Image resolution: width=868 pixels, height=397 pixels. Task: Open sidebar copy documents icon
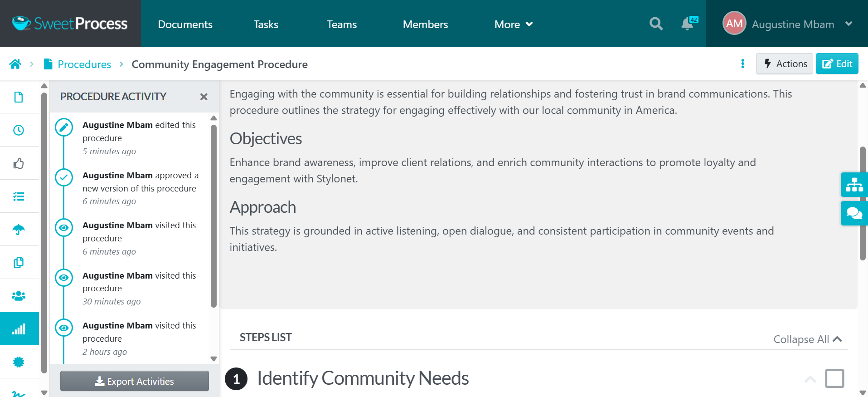19,263
